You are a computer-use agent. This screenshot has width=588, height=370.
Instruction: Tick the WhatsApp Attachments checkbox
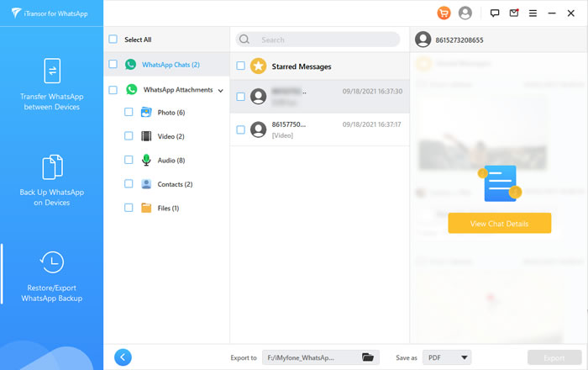coord(113,90)
